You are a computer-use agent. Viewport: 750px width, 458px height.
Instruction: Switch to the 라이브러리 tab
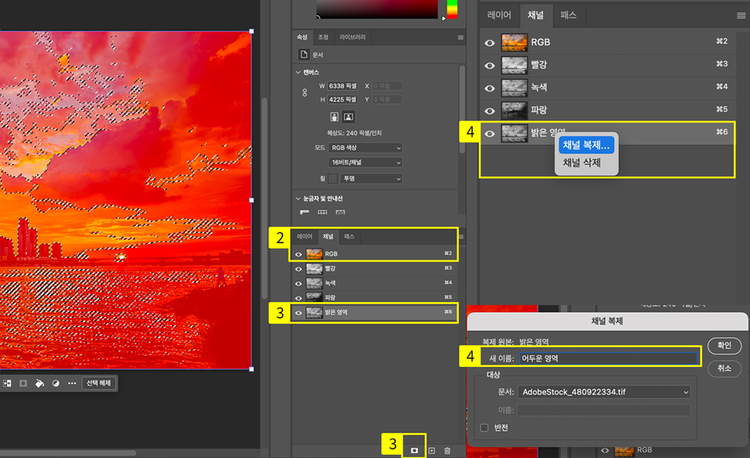[x=353, y=37]
